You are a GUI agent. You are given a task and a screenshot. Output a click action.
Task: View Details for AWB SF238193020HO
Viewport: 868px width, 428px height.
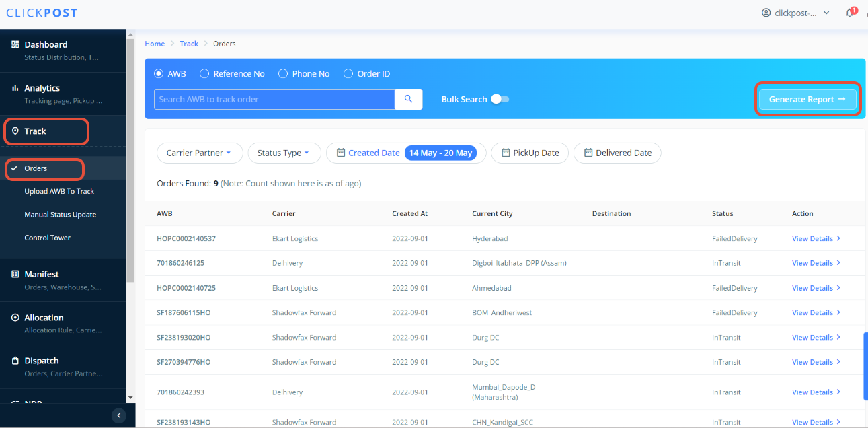[816, 337]
